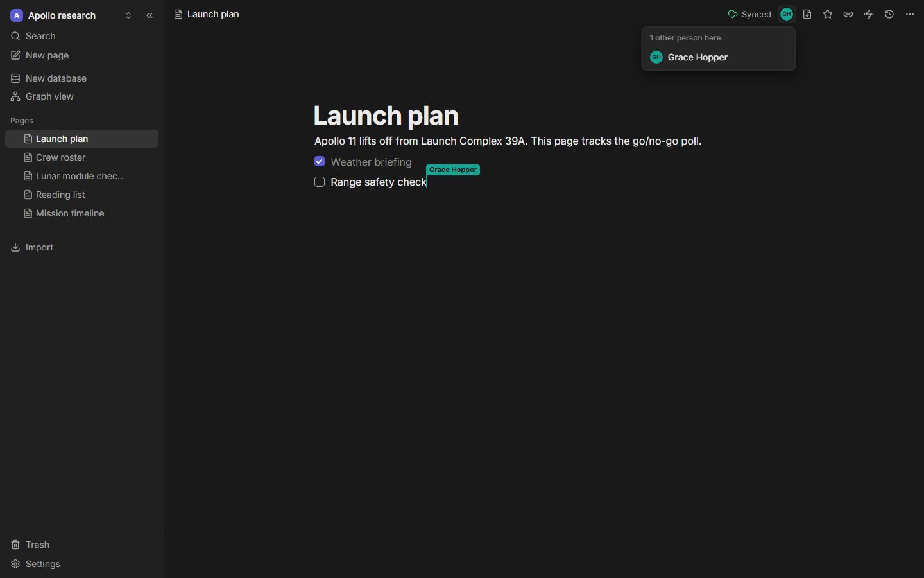
Task: Open the Crew roster page
Action: pos(81,157)
